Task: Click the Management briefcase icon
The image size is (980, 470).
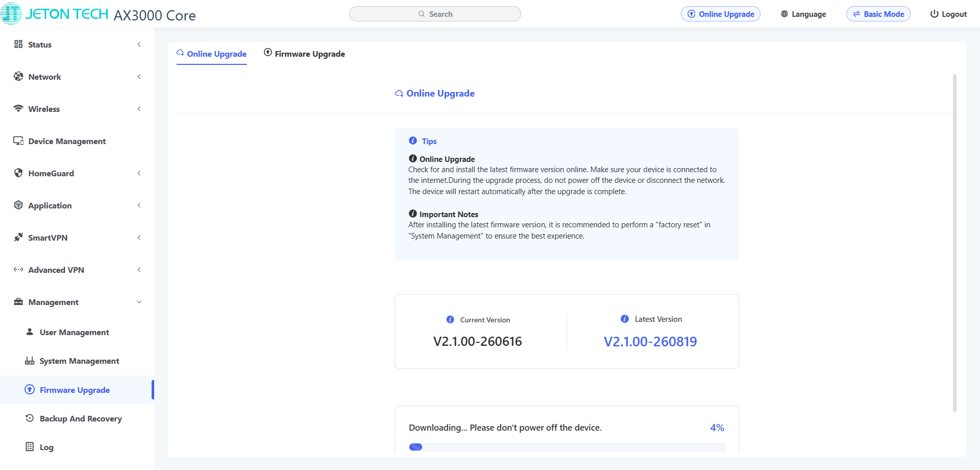Action: tap(18, 302)
